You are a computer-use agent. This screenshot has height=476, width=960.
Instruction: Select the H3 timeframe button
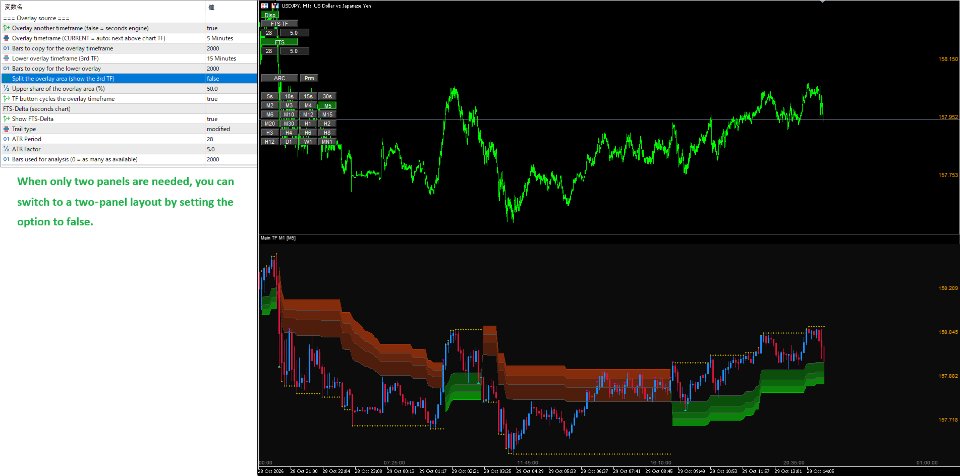point(270,132)
